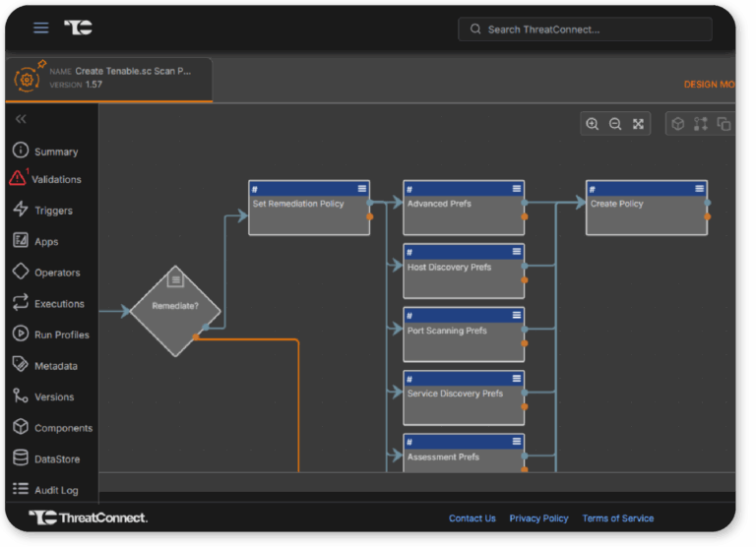This screenshot has width=756, height=547.
Task: Open Create Policy node menu
Action: coord(700,189)
